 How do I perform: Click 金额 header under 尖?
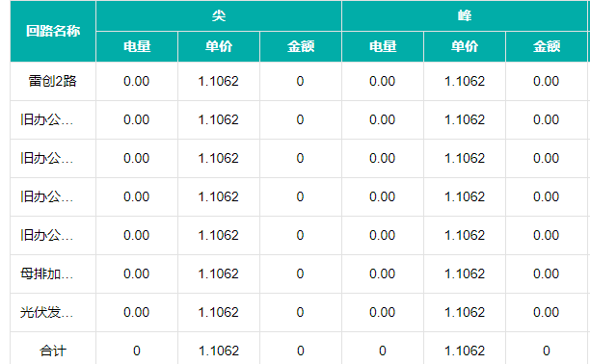[x=301, y=46]
